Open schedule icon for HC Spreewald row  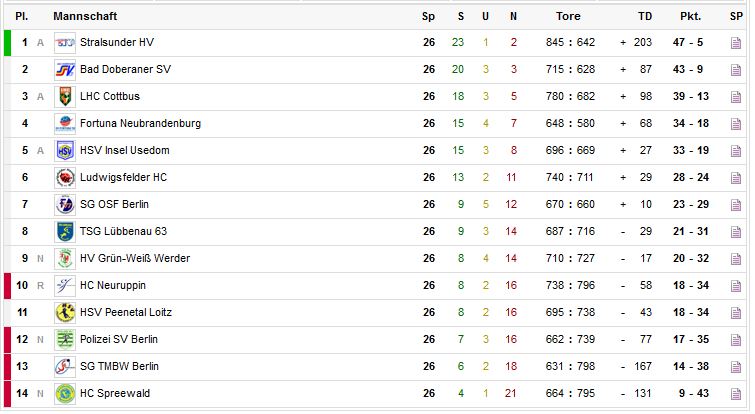point(735,394)
